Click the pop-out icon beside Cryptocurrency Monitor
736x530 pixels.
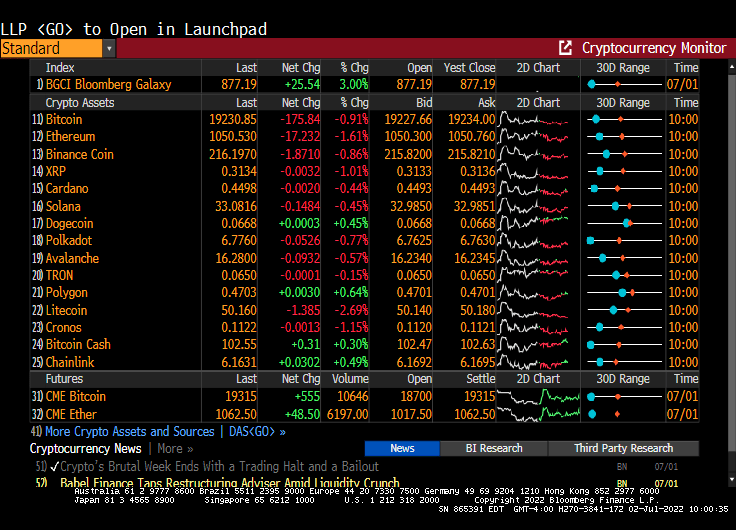tap(566, 48)
